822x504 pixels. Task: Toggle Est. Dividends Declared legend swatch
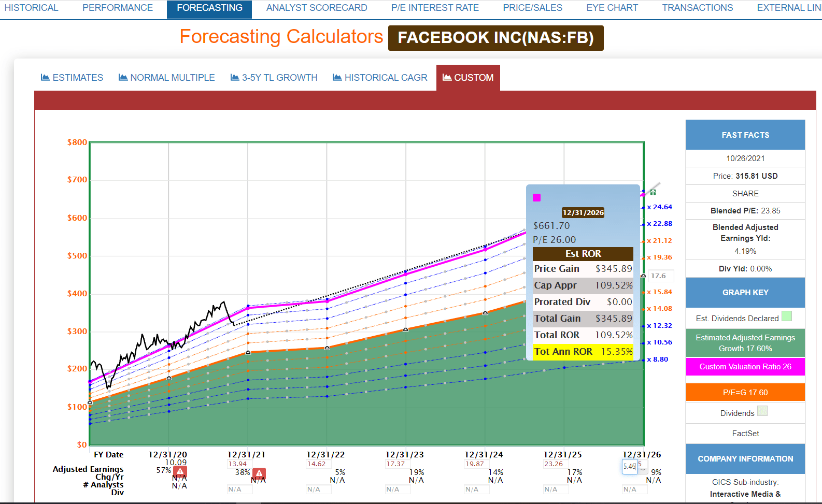(786, 316)
